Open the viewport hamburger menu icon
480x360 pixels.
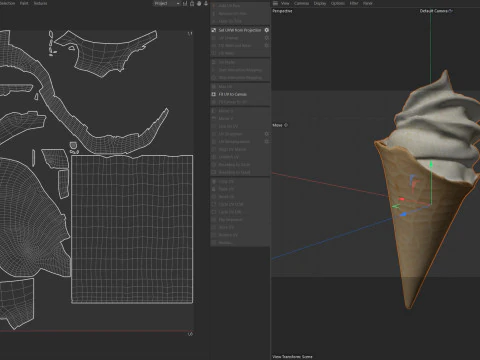tap(275, 3)
